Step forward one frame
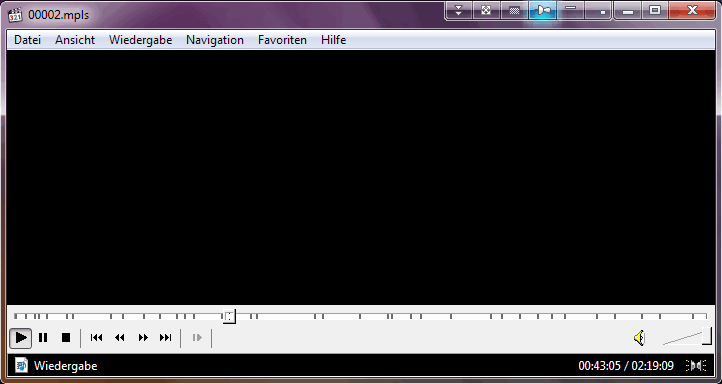This screenshot has height=384, width=722. [197, 338]
